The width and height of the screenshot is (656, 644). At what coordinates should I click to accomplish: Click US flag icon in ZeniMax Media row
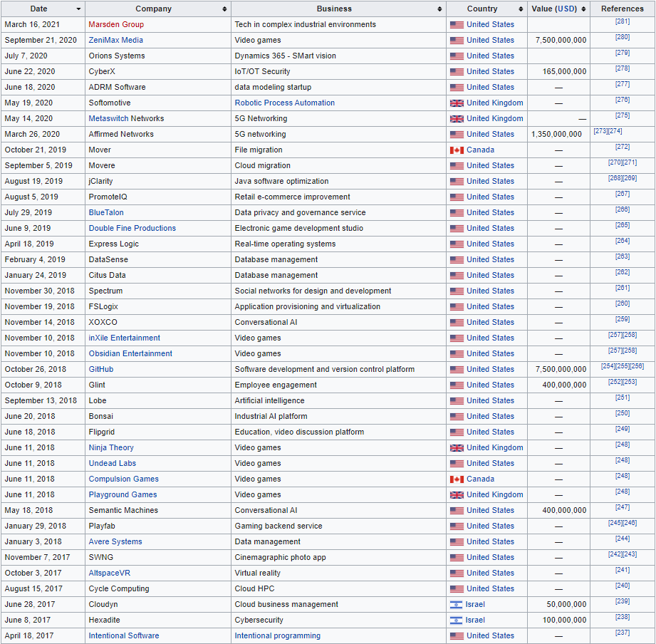[457, 40]
